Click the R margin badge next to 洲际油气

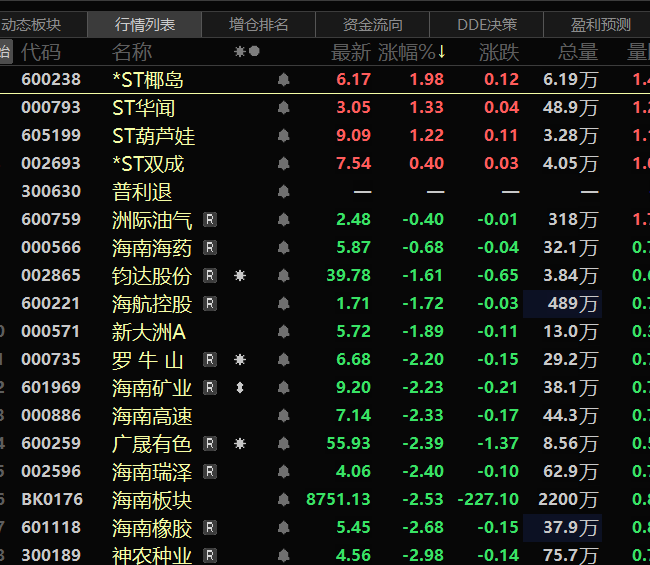[210, 220]
